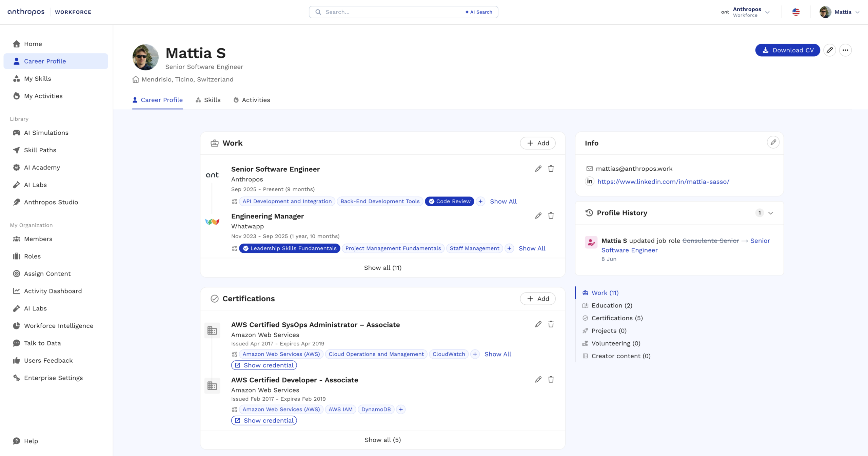
Task: Expand the Anthropos Workforce organization dropdown
Action: pos(746,12)
